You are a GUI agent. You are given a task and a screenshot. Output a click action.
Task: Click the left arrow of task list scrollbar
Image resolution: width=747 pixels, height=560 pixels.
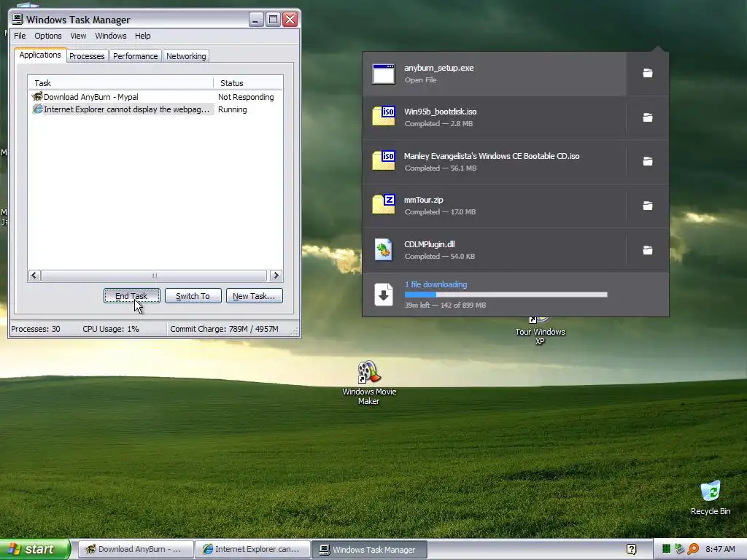pyautogui.click(x=34, y=275)
